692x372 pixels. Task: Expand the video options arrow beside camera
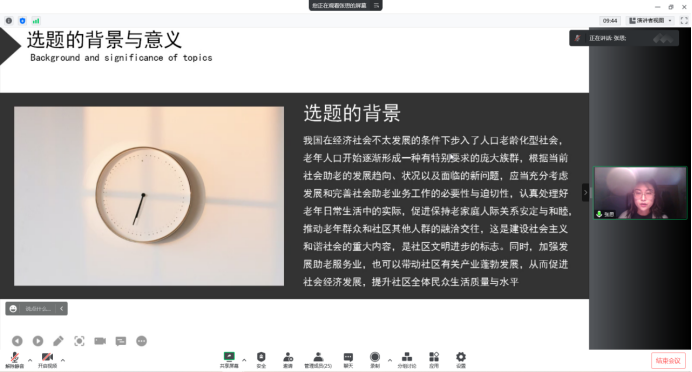pos(63,360)
